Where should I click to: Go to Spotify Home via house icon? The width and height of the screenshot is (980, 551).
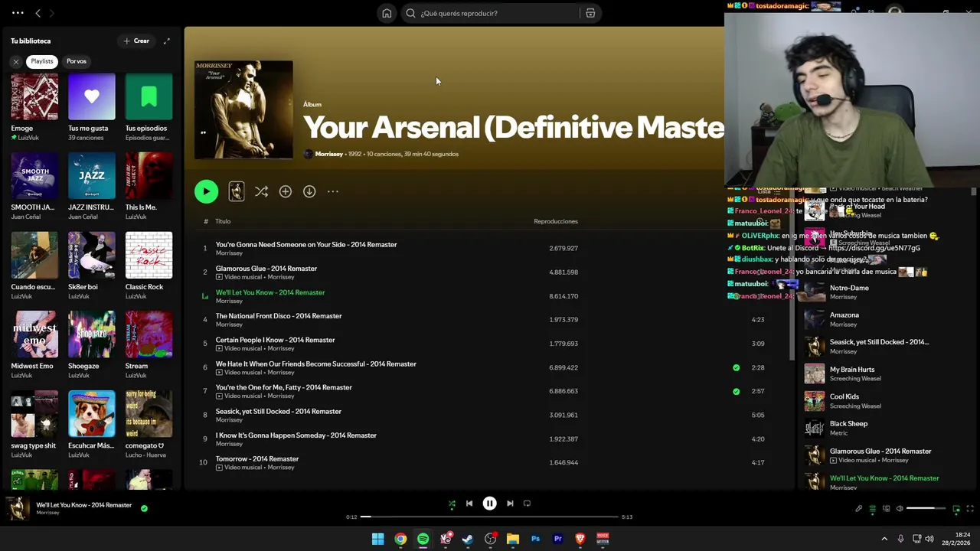[x=387, y=13]
